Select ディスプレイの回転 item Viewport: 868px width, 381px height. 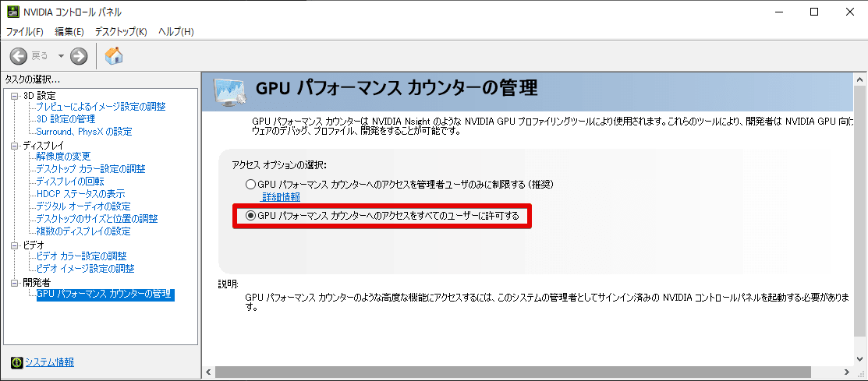click(70, 182)
